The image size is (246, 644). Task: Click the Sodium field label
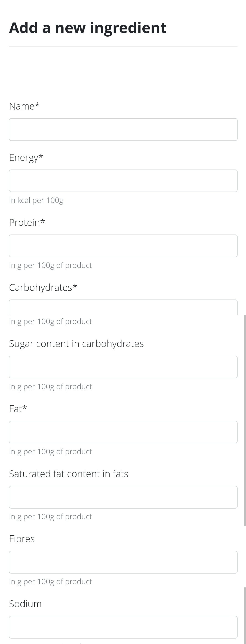[x=25, y=603]
